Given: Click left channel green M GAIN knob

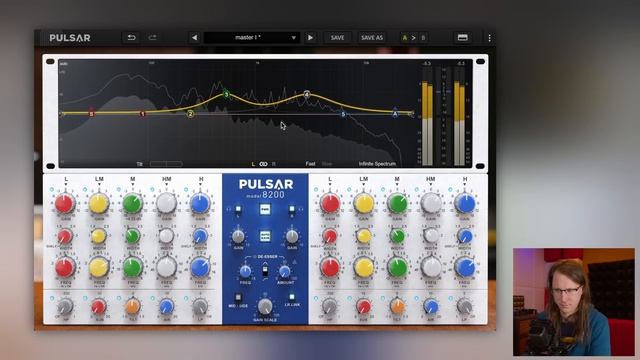Looking at the screenshot, I should click(133, 204).
